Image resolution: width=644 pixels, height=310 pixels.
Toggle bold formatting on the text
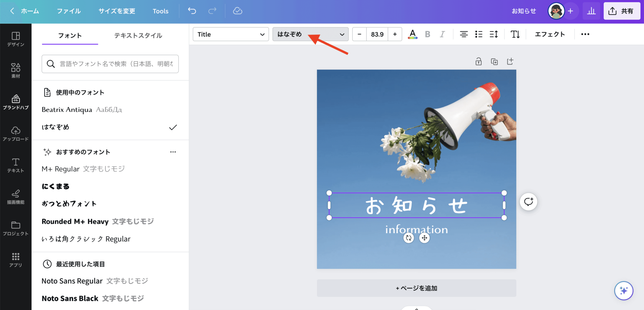pyautogui.click(x=428, y=34)
